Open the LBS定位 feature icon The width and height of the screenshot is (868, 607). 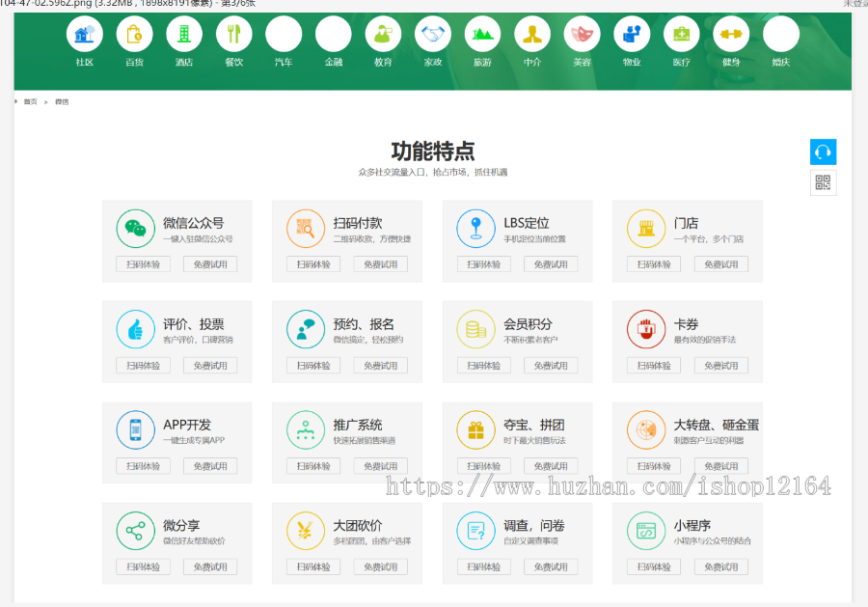click(x=475, y=228)
